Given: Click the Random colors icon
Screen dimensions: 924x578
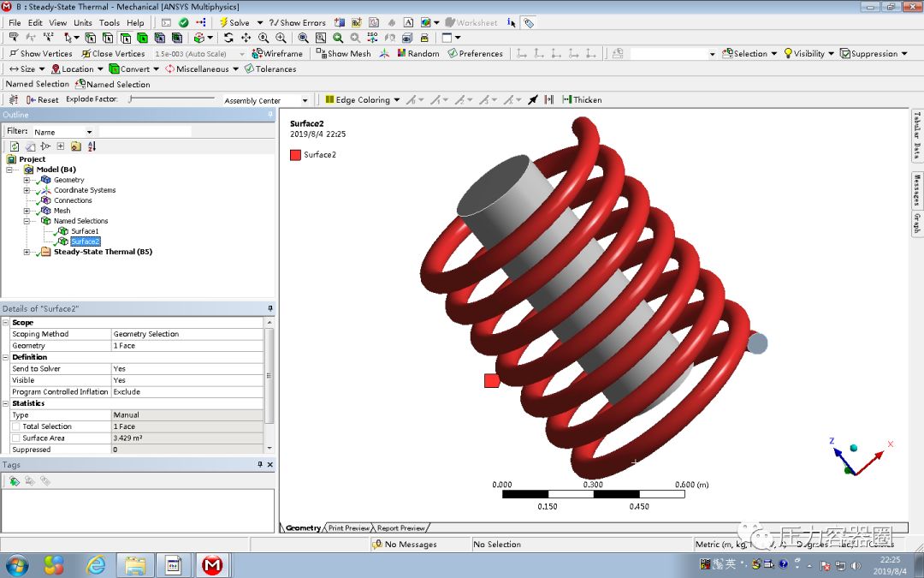Looking at the screenshot, I should click(x=402, y=53).
